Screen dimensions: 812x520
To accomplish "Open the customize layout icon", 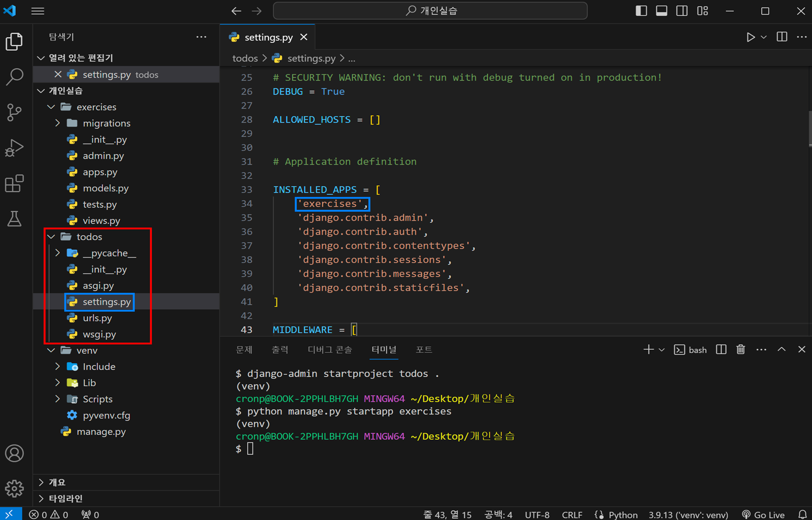I will click(x=702, y=11).
